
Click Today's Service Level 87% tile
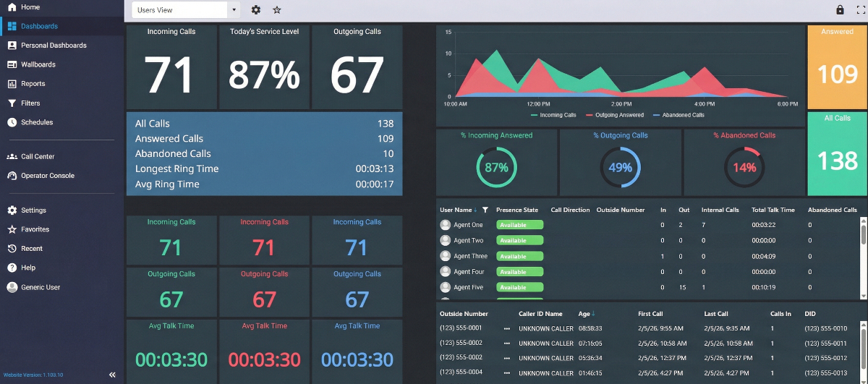(x=264, y=67)
